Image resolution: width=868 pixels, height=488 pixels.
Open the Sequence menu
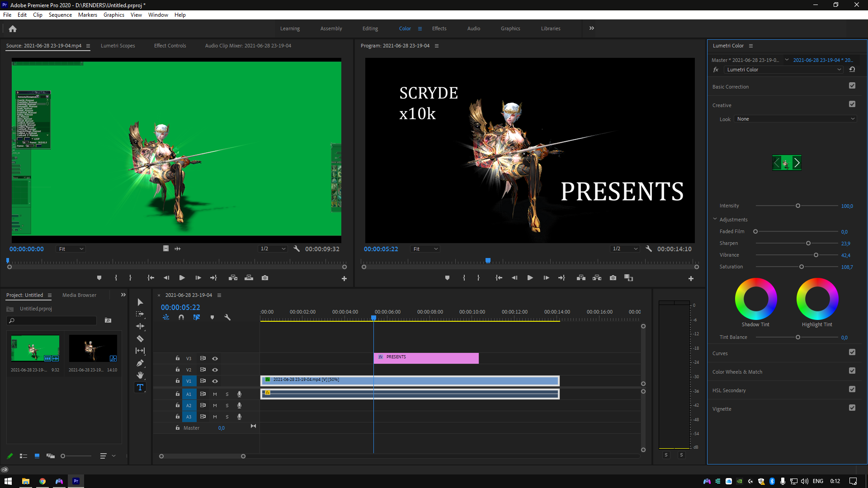tap(60, 15)
